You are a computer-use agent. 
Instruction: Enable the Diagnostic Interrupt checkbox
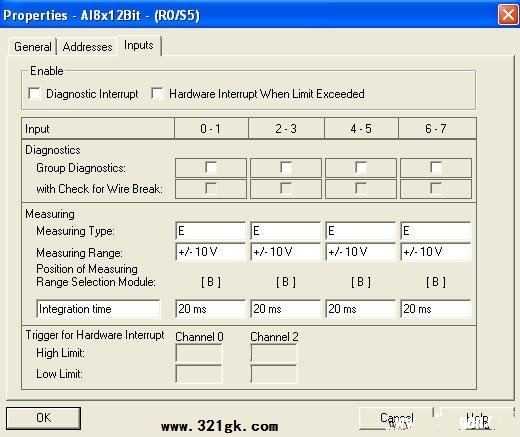pos(35,94)
